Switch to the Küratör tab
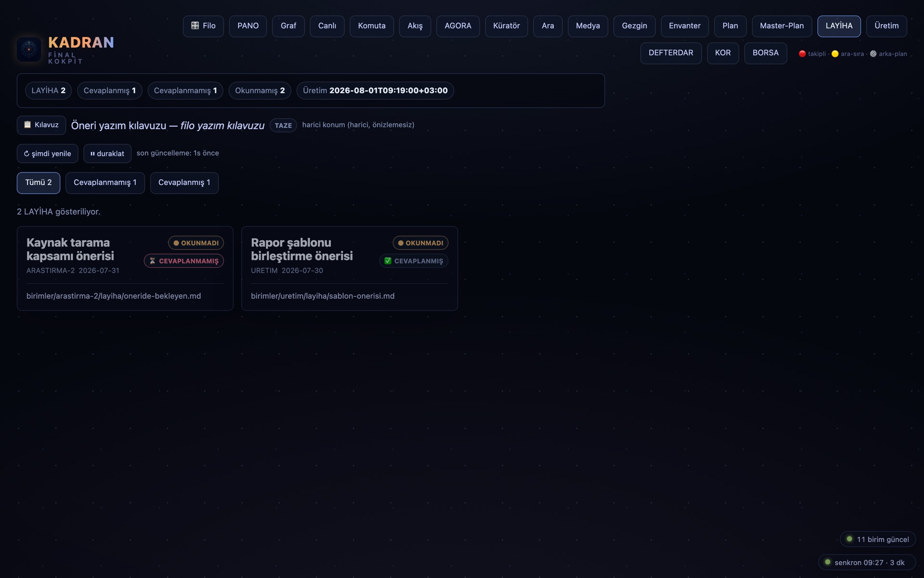This screenshot has height=578, width=924. tap(506, 26)
